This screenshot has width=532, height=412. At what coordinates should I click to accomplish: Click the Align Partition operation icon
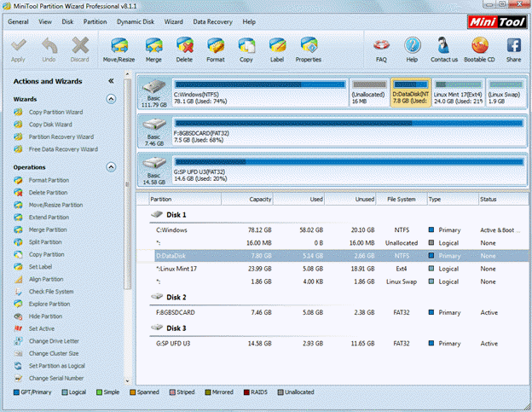coord(18,279)
